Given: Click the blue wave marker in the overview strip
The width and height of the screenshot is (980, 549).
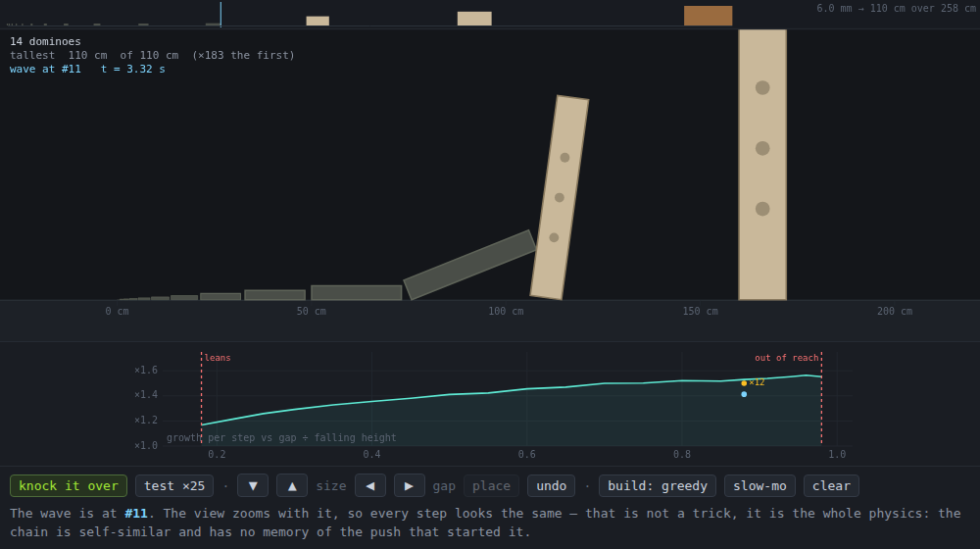Looking at the screenshot, I should coord(220,15).
